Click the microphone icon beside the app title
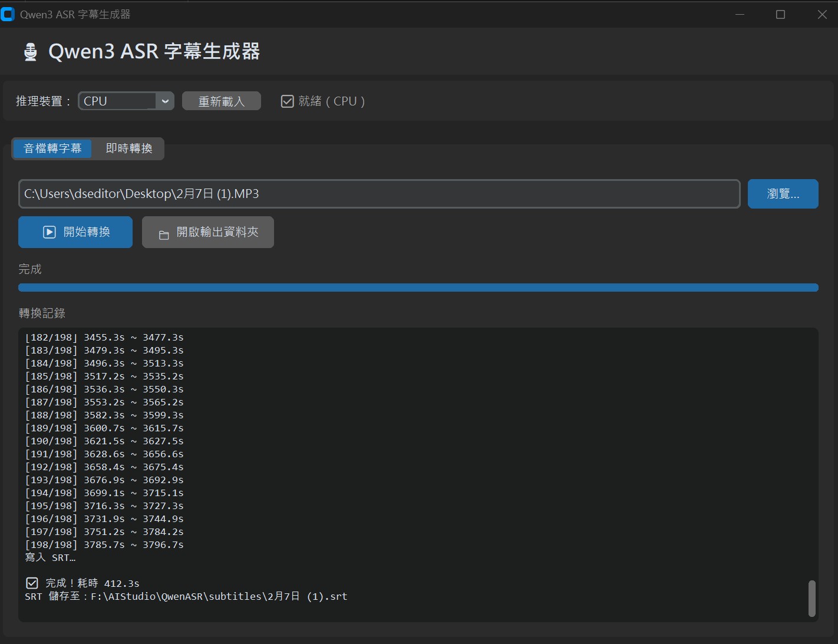The image size is (838, 644). click(31, 52)
